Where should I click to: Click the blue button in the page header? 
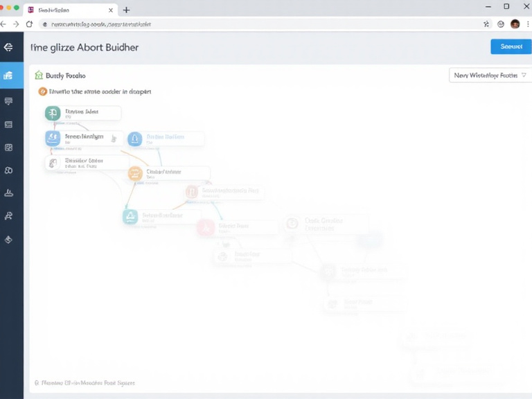[x=511, y=46]
